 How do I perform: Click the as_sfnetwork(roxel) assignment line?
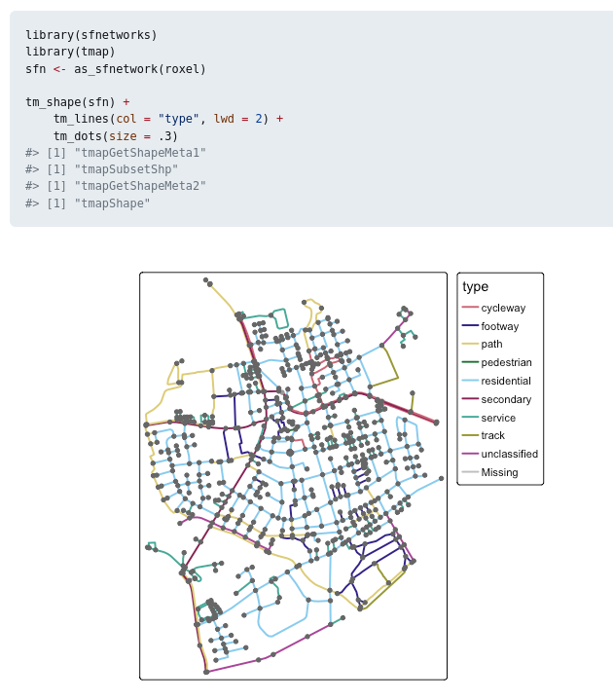(116, 69)
